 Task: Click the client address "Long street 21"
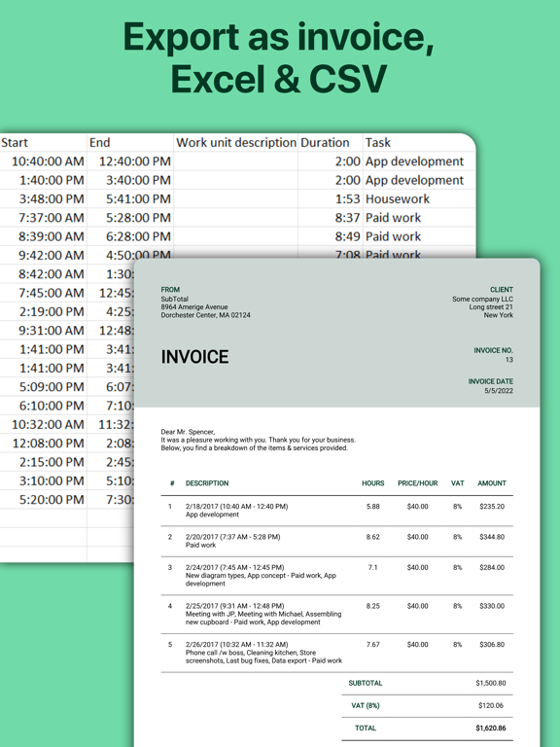pyautogui.click(x=491, y=307)
